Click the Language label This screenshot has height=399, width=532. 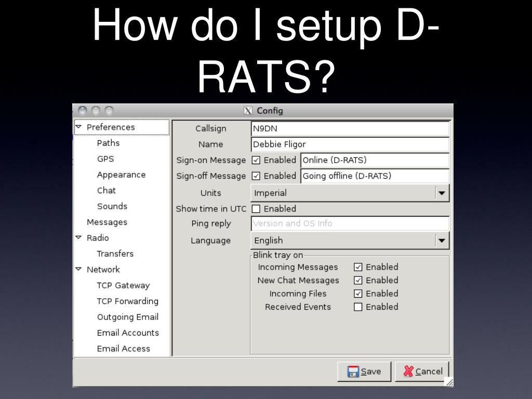pos(211,241)
